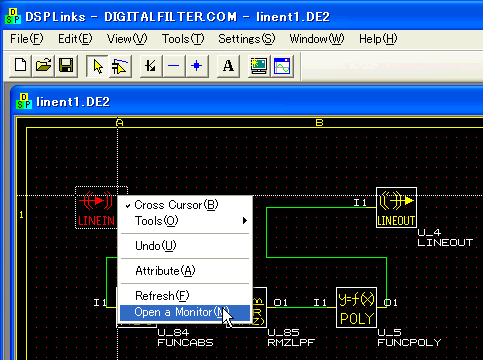Click the black arrow tool left of the line tool

tap(151, 66)
